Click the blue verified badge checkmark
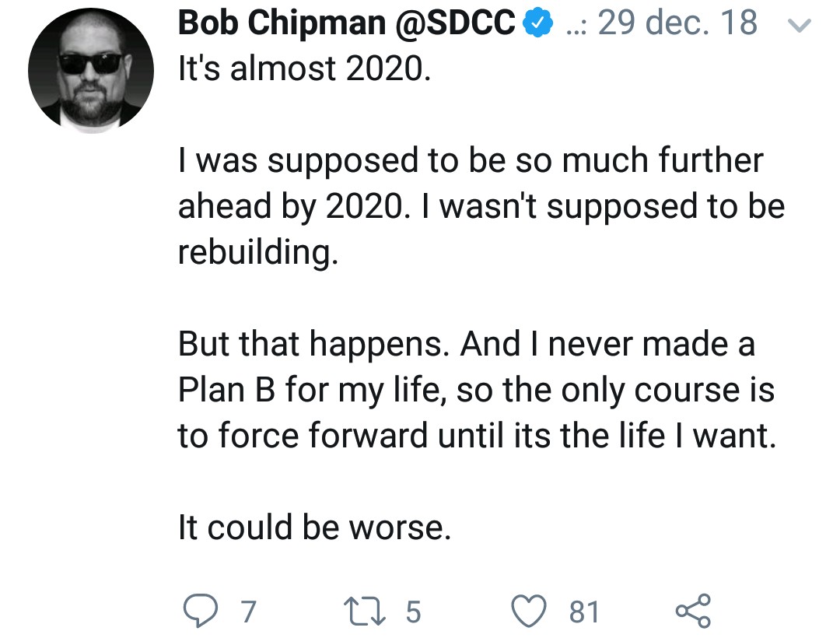840x638 pixels. [x=538, y=24]
